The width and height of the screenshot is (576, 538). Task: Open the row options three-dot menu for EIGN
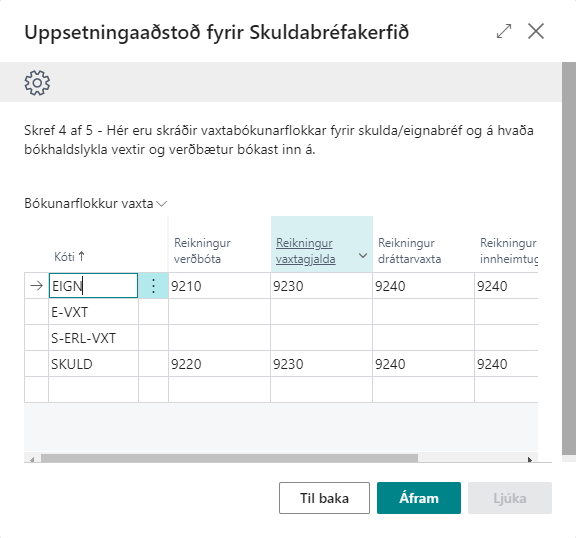(154, 285)
